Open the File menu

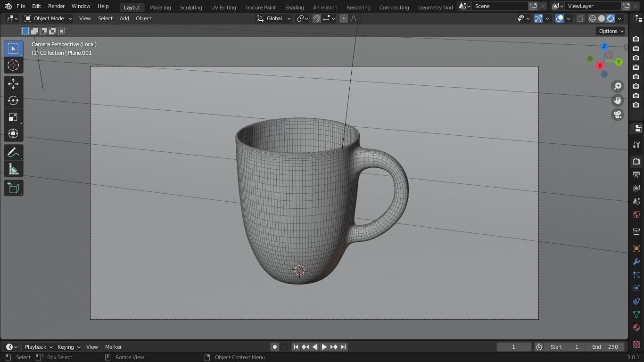click(21, 6)
